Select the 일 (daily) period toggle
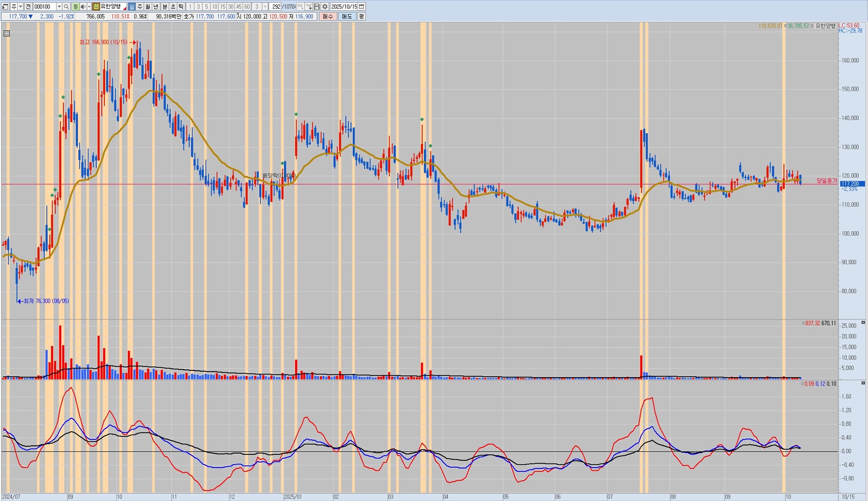The height and width of the screenshot is (501, 868). (132, 6)
